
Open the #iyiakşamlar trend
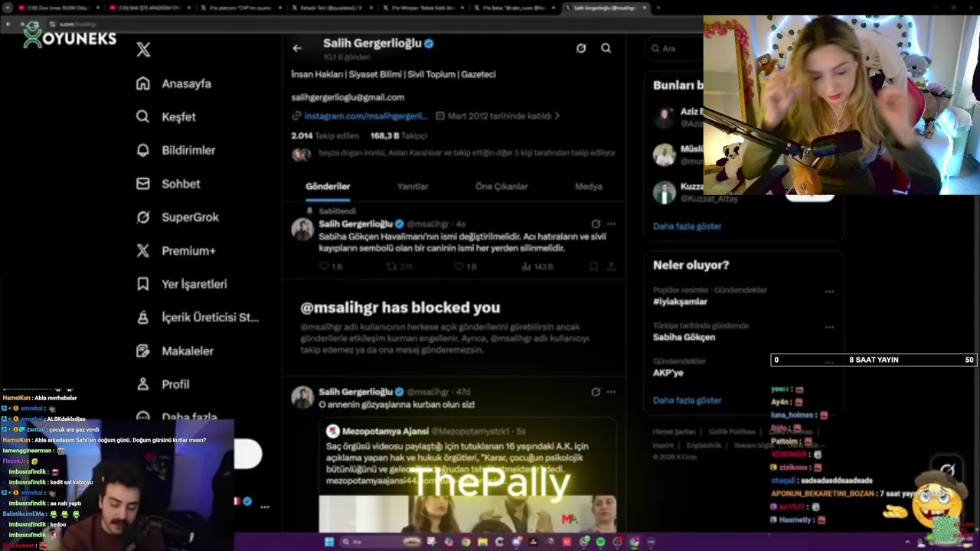point(680,302)
